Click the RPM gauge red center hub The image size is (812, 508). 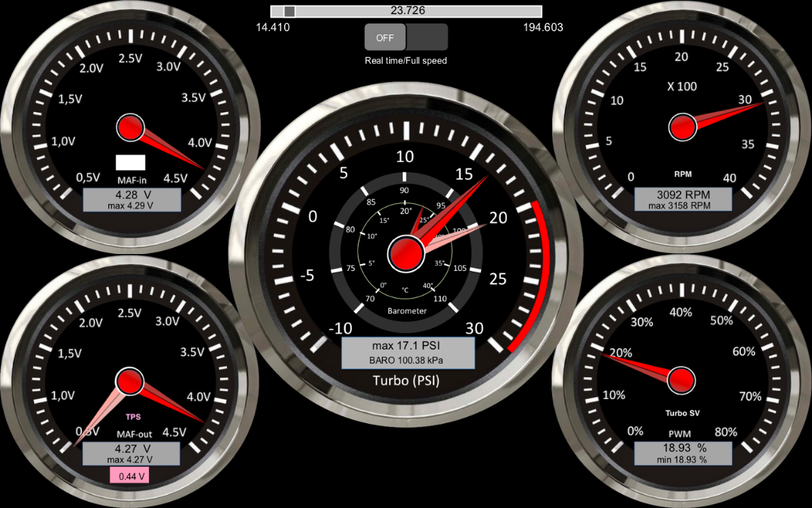click(683, 126)
